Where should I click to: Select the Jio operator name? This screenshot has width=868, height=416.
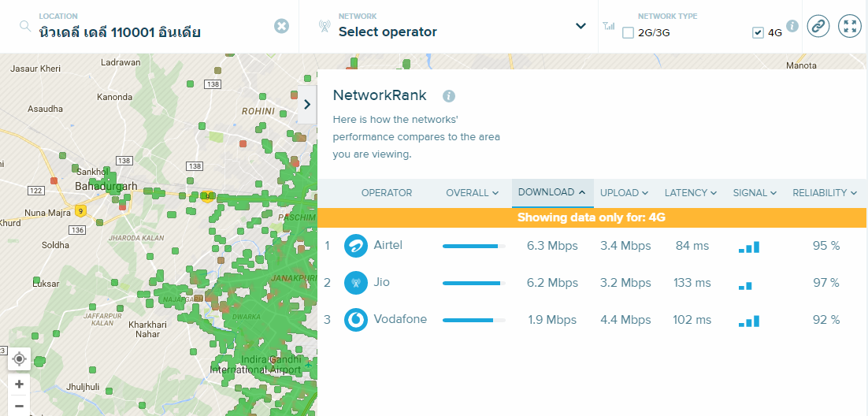[381, 282]
